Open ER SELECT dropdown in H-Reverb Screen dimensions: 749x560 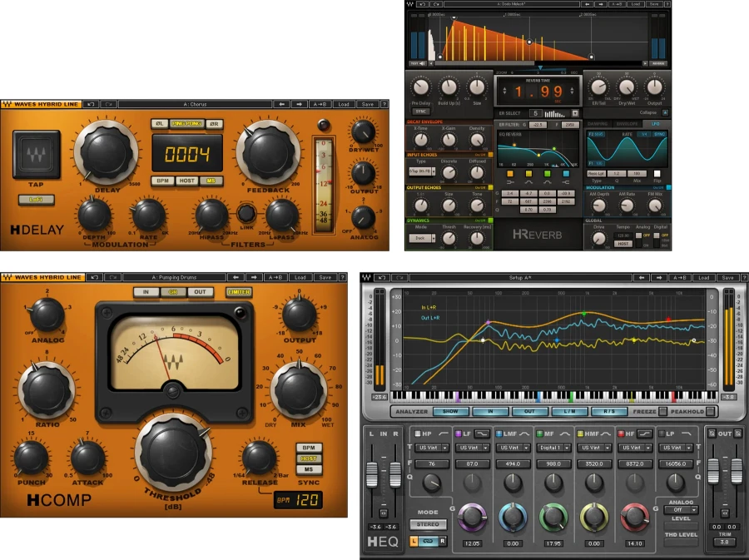(575, 113)
